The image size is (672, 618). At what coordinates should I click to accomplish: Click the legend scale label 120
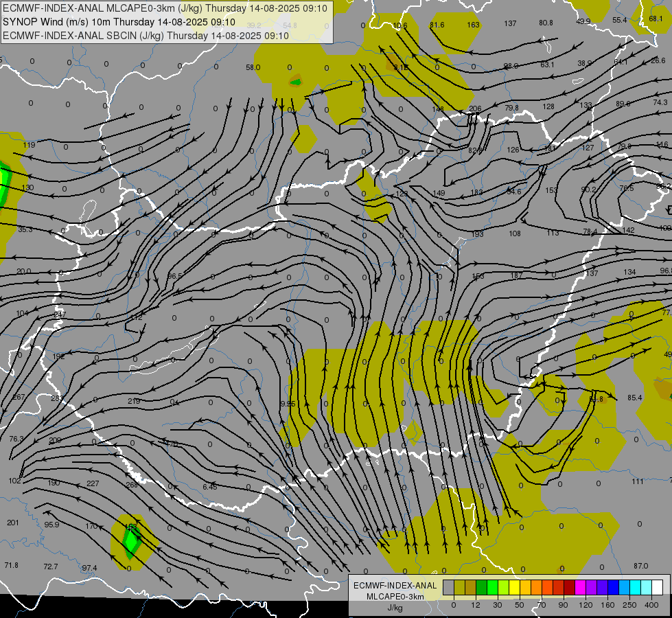point(586,605)
